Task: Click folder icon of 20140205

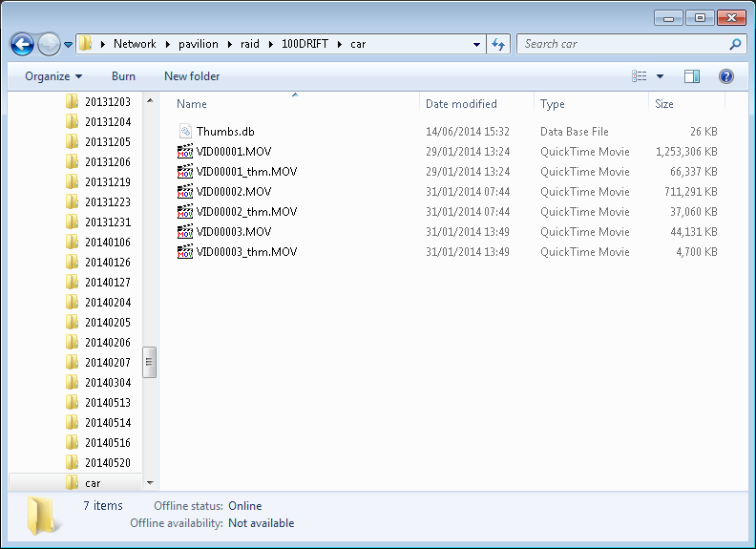Action: pos(72,322)
